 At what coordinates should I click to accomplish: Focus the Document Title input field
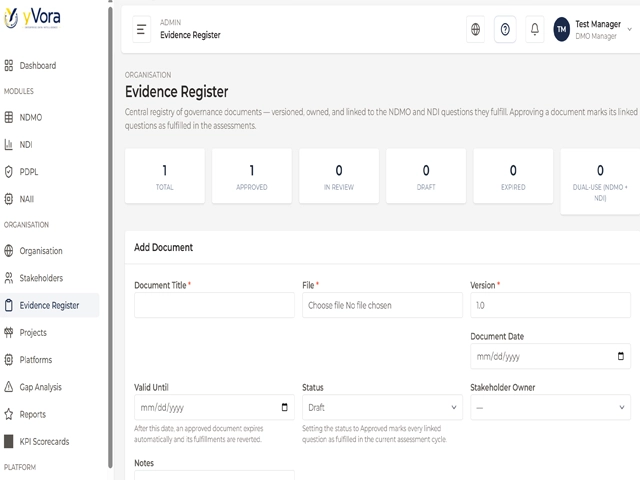click(214, 305)
